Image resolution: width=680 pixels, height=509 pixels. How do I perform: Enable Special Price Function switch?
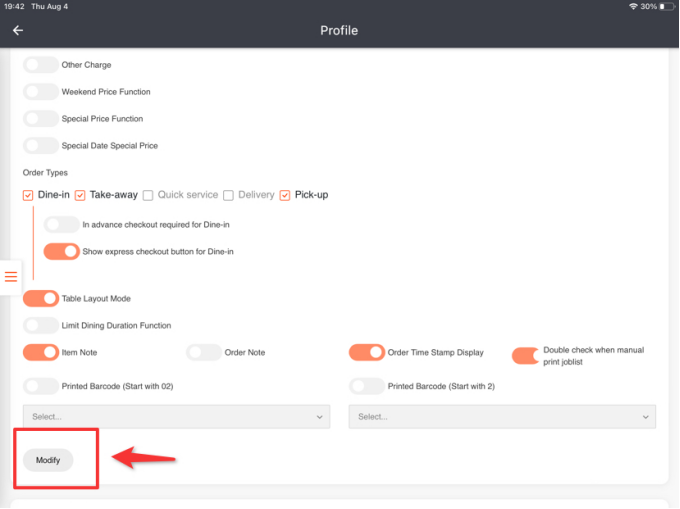click(x=40, y=119)
